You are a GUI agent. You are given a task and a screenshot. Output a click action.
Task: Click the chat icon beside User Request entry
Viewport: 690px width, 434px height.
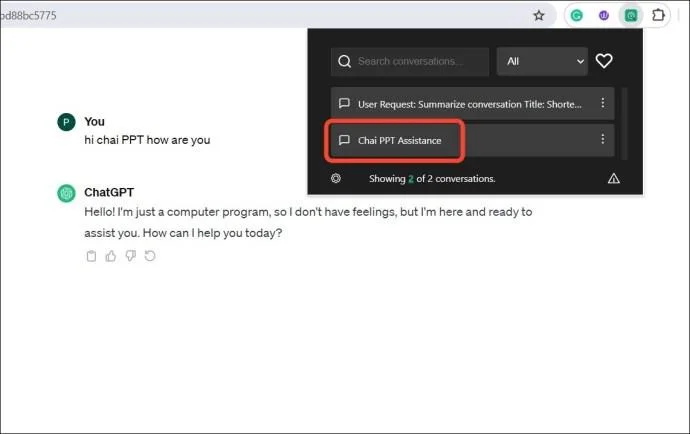[344, 103]
